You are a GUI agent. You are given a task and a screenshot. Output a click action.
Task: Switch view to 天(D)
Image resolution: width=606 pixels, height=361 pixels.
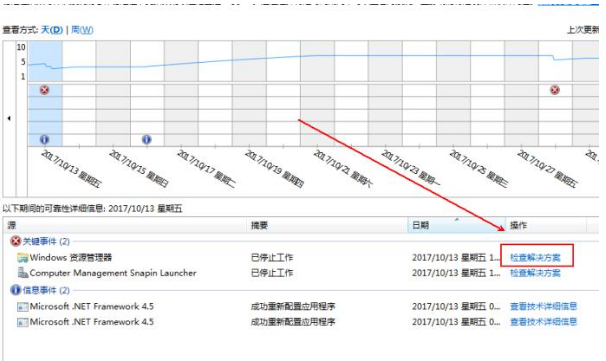(52, 30)
